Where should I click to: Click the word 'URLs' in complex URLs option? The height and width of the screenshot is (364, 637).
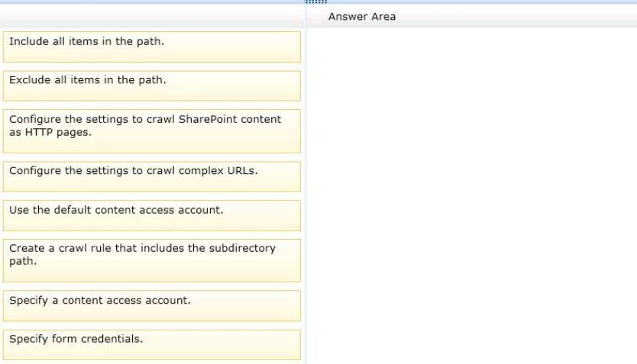241,171
